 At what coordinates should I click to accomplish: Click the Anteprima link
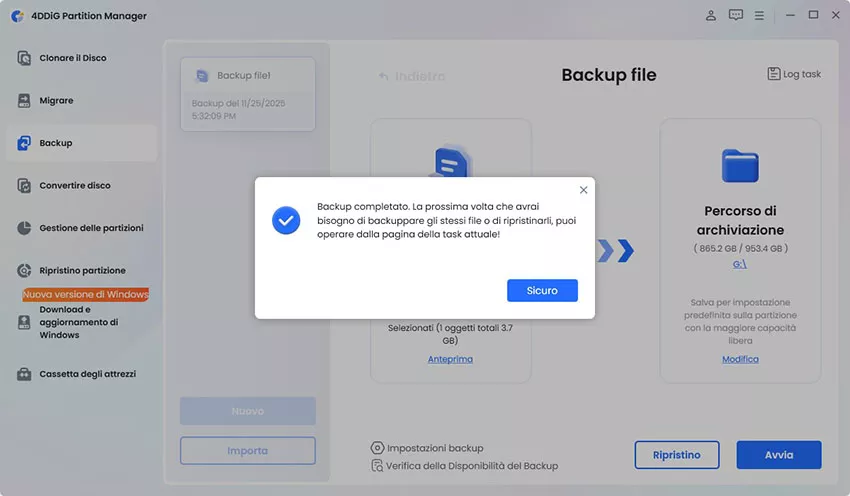[x=450, y=359]
